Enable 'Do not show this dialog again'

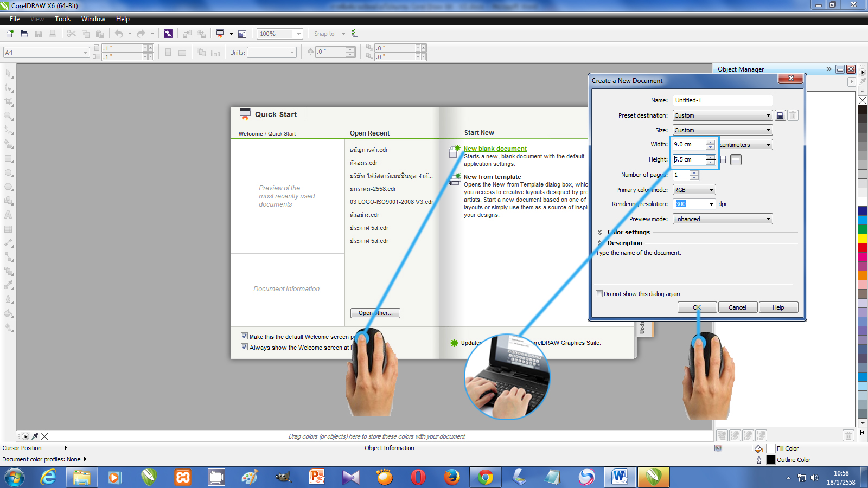tap(599, 294)
